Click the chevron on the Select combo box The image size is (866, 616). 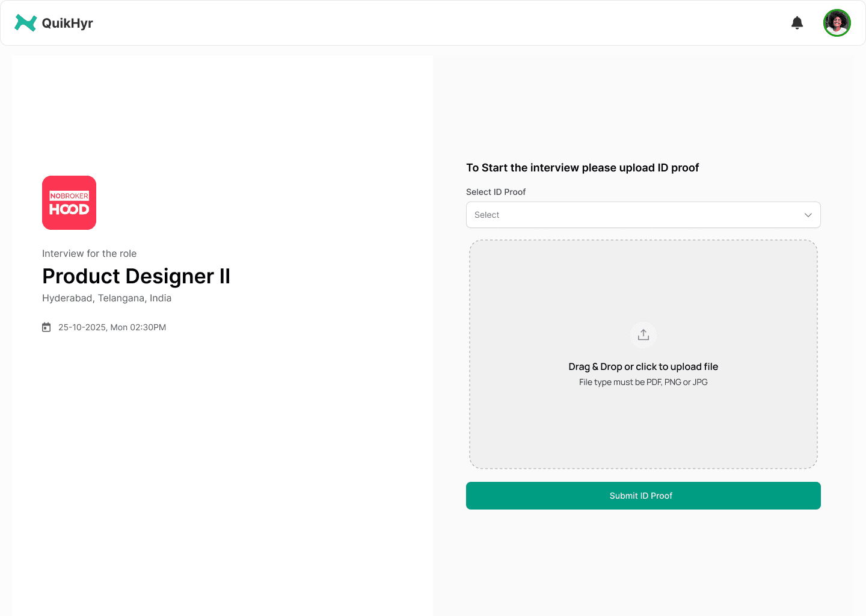[x=808, y=215]
